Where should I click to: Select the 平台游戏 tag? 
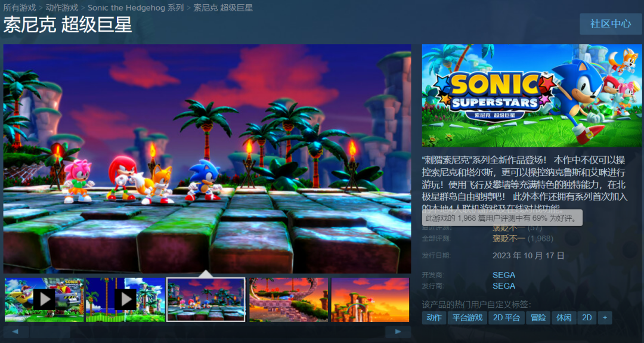tap(467, 317)
